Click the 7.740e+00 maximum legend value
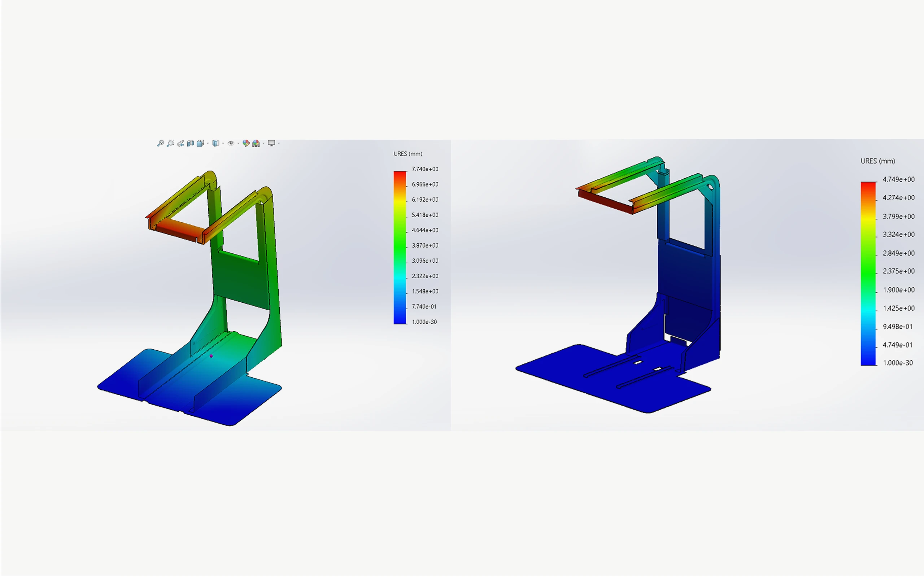The width and height of the screenshot is (924, 577). pyautogui.click(x=425, y=169)
